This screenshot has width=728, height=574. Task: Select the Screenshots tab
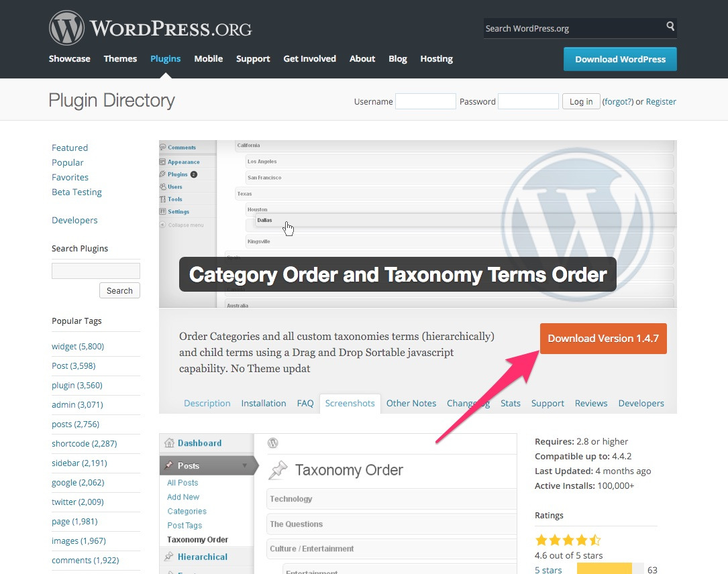point(350,403)
